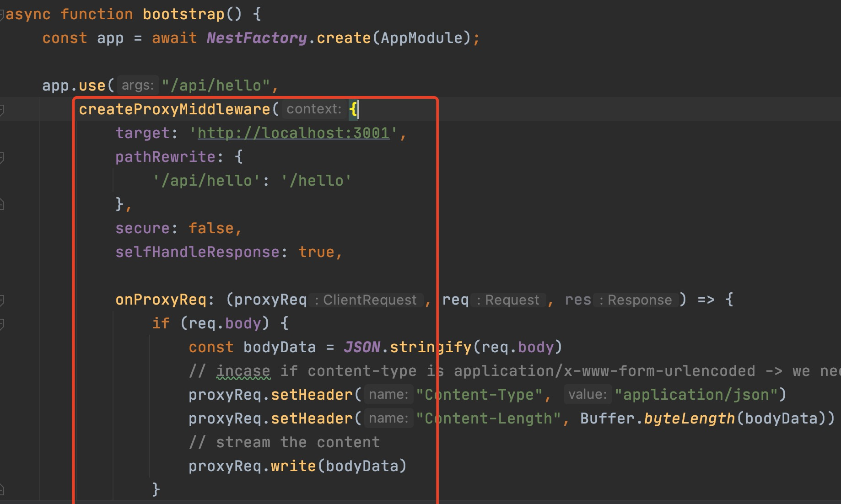Click the fold end marker of pathRewrite closing brace
Image resolution: width=841 pixels, height=504 pixels.
pos(2,204)
